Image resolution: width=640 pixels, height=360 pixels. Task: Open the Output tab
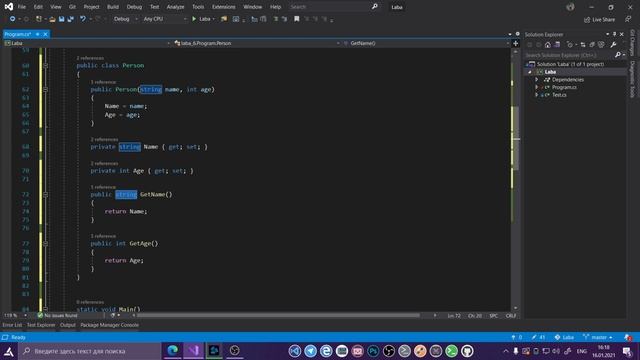(x=68, y=325)
